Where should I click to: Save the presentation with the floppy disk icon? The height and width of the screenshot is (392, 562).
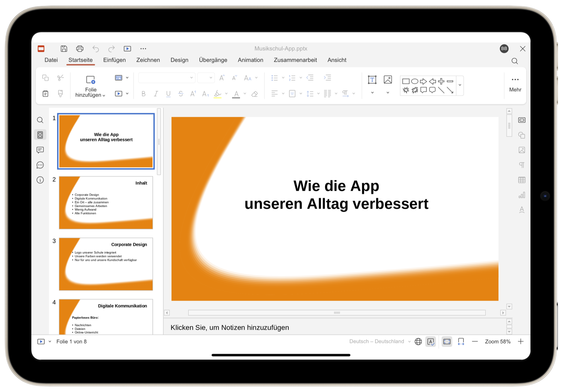tap(64, 49)
